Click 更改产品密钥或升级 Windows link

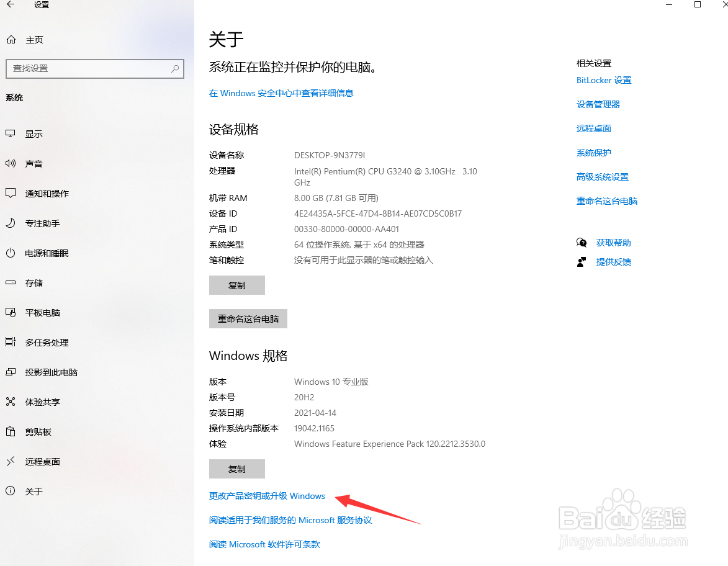267,496
